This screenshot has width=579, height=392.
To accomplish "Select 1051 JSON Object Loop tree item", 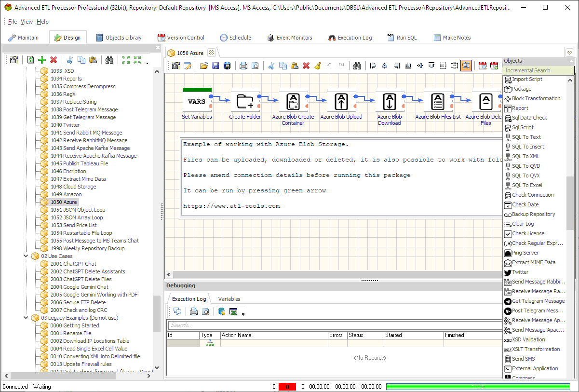I will click(x=78, y=210).
